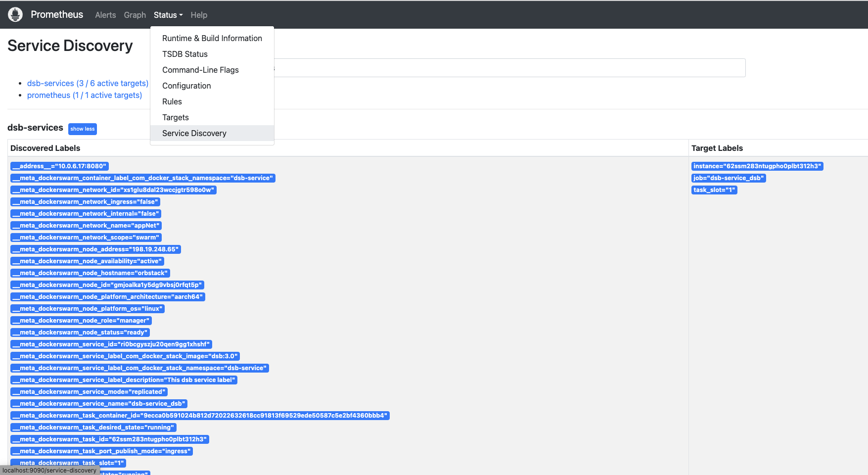
Task: Click the job="dsb-service_dsb" target label
Action: coord(728,178)
